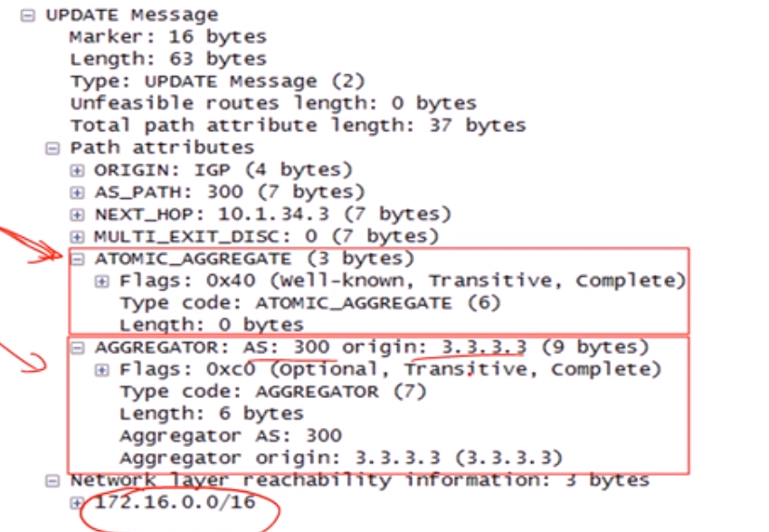
Task: Expand the ORIGIN: IGP attribute
Action: pos(77,171)
